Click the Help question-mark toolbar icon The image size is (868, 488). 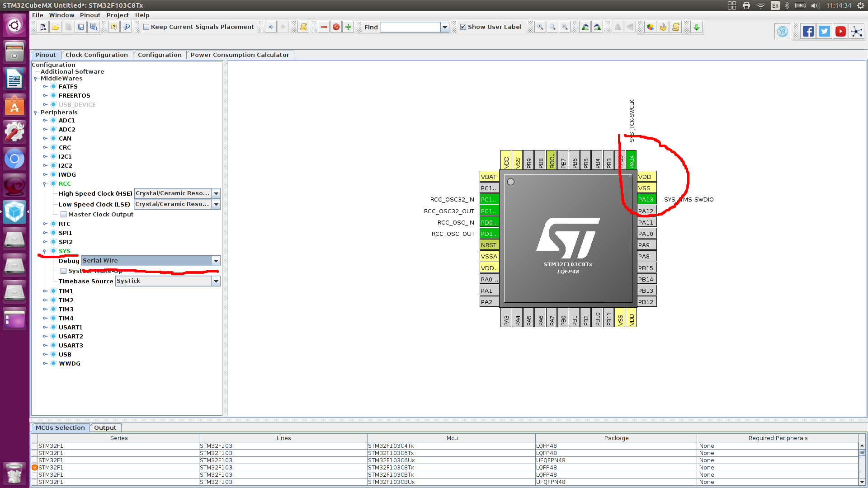coord(114,27)
